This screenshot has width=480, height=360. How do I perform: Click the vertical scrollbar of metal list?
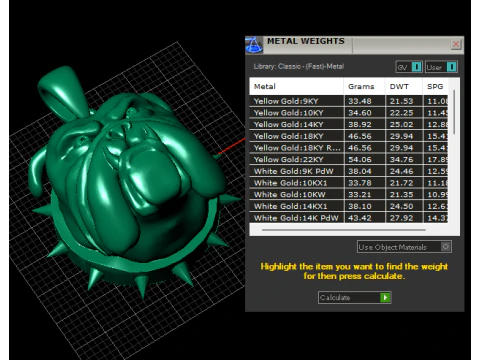pyautogui.click(x=454, y=112)
